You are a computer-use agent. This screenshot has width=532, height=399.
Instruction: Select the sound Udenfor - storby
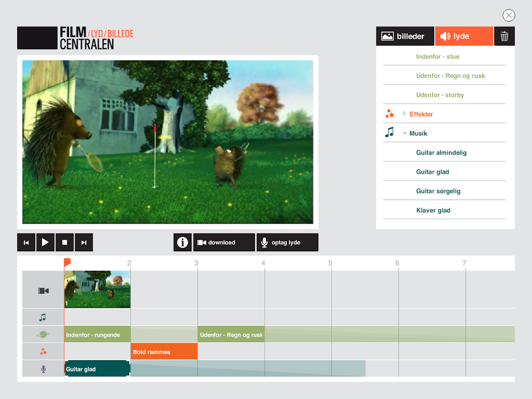(x=440, y=95)
